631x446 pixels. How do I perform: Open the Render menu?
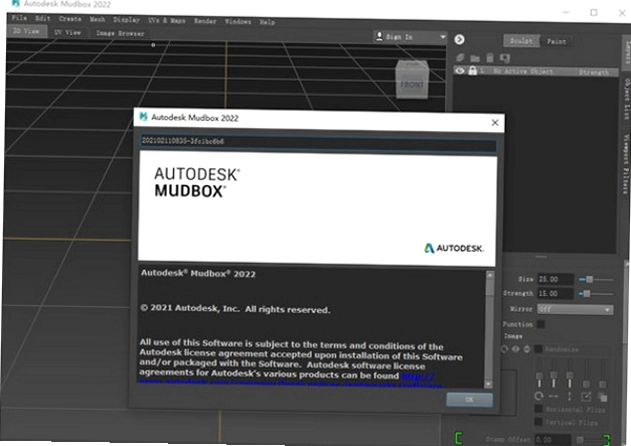pyautogui.click(x=205, y=21)
